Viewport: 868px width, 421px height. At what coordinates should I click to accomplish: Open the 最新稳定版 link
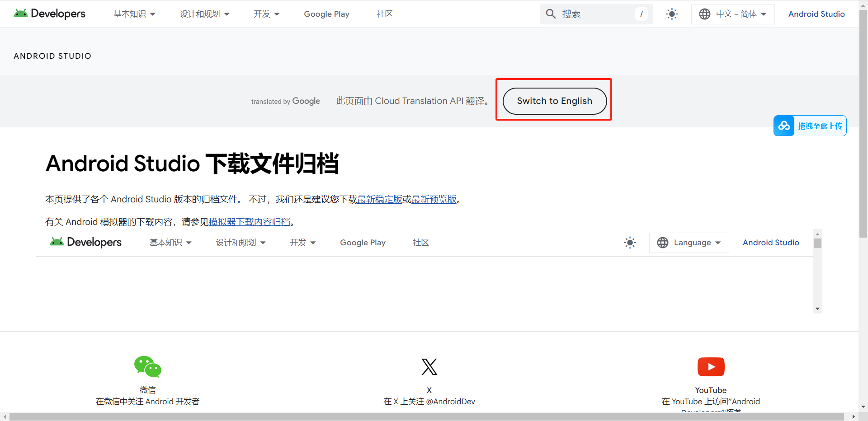click(380, 199)
